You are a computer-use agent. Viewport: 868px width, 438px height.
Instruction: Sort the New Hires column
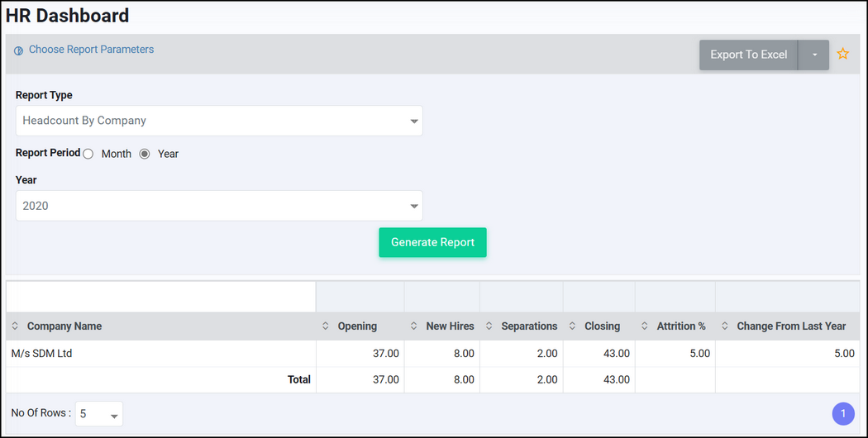point(413,326)
